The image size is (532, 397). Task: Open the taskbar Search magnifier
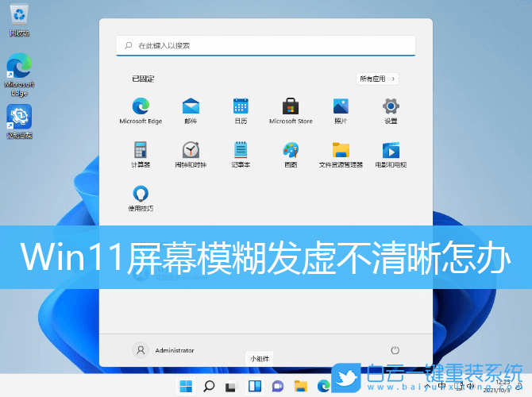pos(209,386)
